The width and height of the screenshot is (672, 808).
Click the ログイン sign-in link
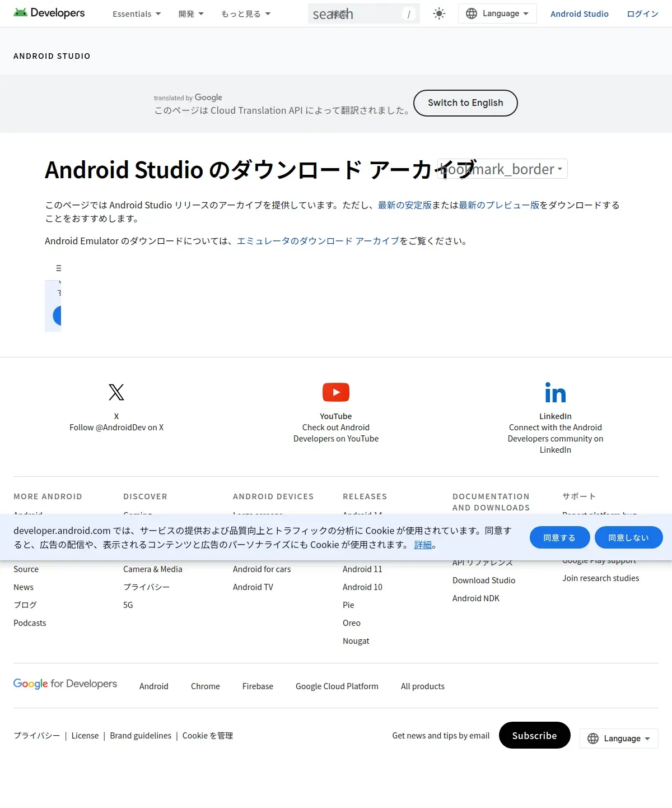[642, 13]
